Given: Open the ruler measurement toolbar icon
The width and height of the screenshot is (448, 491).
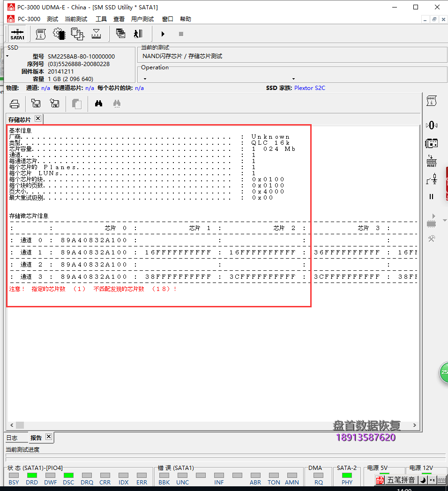Looking at the screenshot, I should click(96, 34).
